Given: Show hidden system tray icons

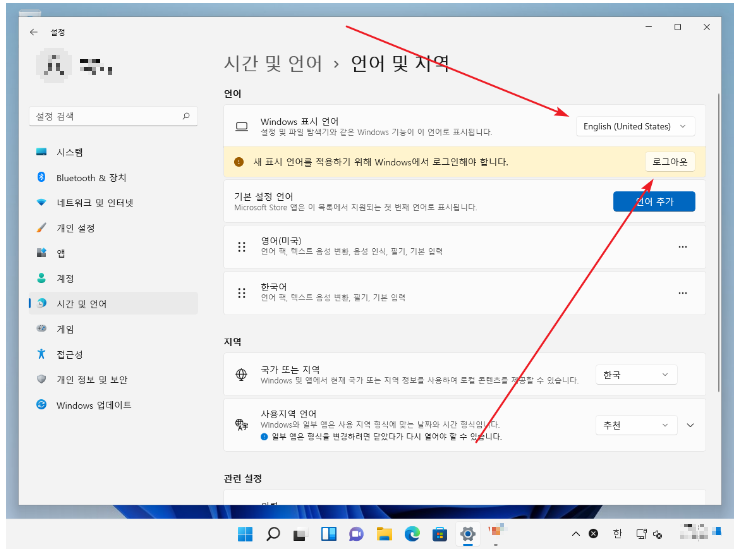Looking at the screenshot, I should pyautogui.click(x=576, y=534).
